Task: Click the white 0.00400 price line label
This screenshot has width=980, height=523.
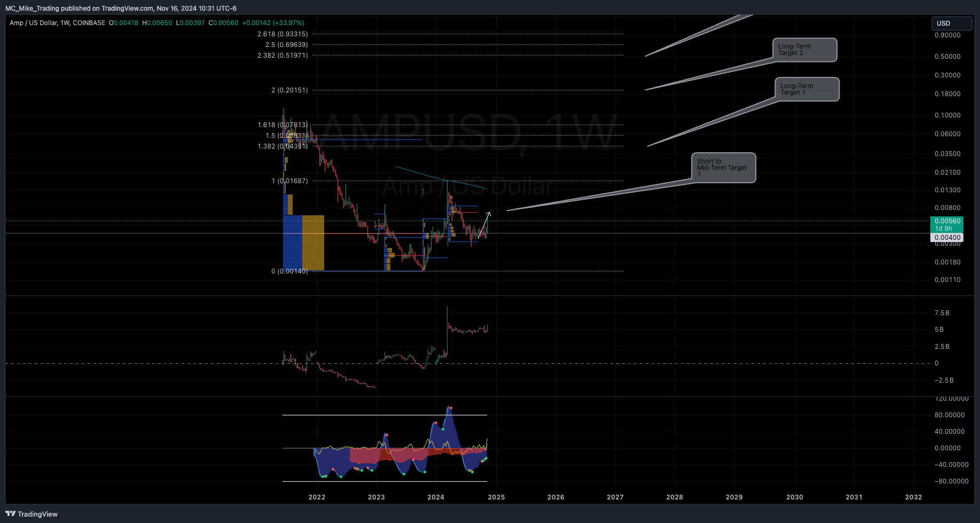Action: pos(947,238)
